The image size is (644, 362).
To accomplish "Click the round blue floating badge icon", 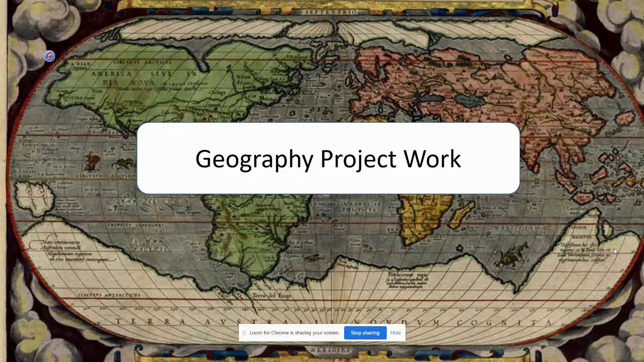I will coord(49,56).
